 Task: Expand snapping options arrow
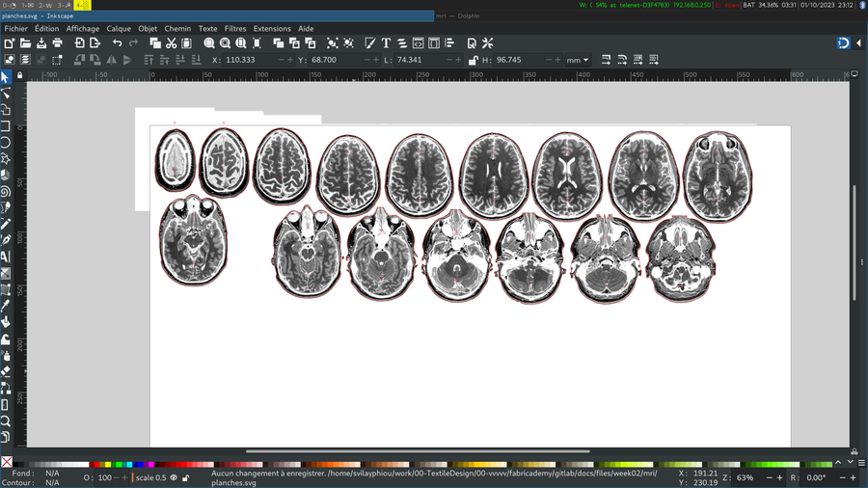point(859,43)
